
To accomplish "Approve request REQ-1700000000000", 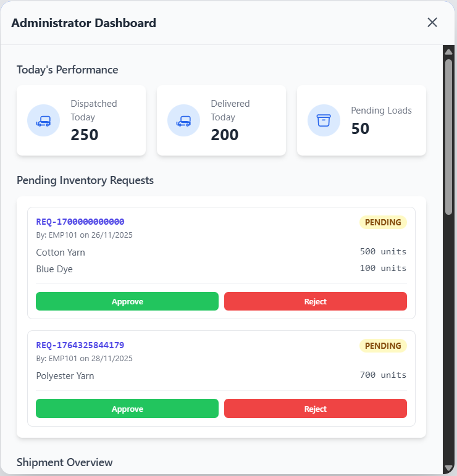I will pyautogui.click(x=127, y=301).
